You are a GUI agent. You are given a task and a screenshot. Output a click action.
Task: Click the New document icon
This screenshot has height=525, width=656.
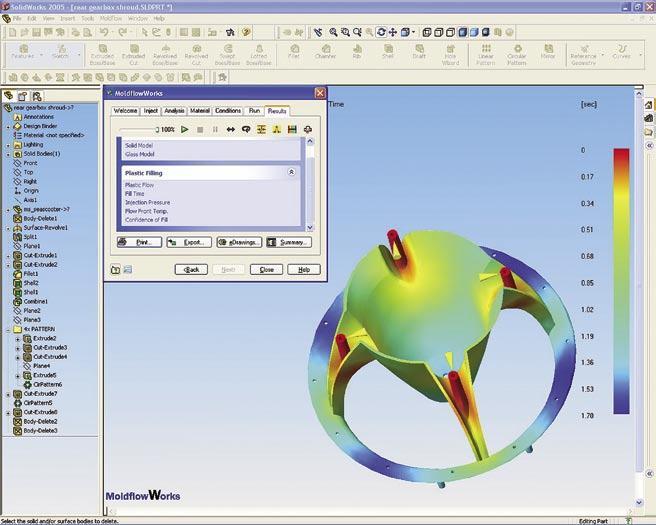[13, 32]
